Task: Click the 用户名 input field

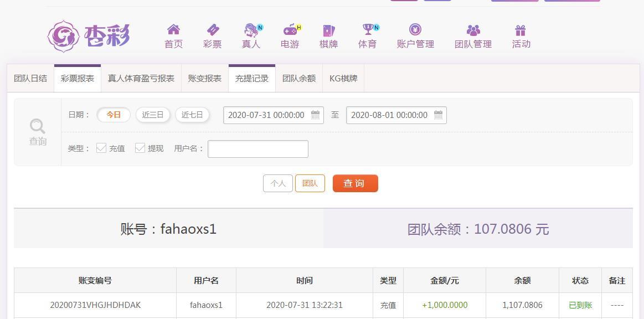Action: 258,149
